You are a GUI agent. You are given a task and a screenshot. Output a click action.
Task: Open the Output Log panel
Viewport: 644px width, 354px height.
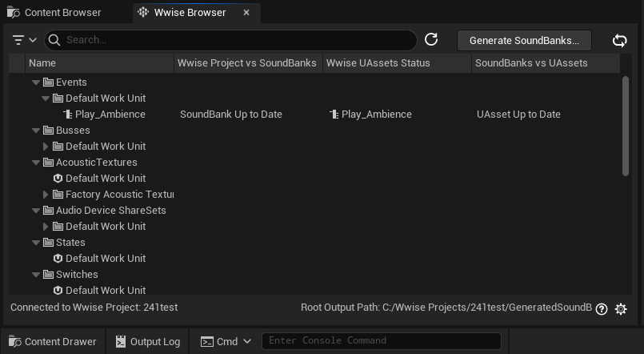point(147,341)
